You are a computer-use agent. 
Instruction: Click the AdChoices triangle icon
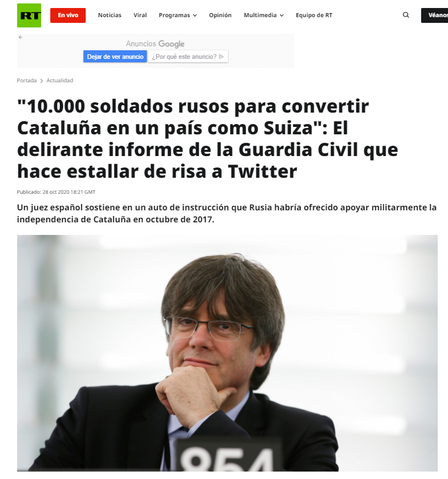point(222,57)
